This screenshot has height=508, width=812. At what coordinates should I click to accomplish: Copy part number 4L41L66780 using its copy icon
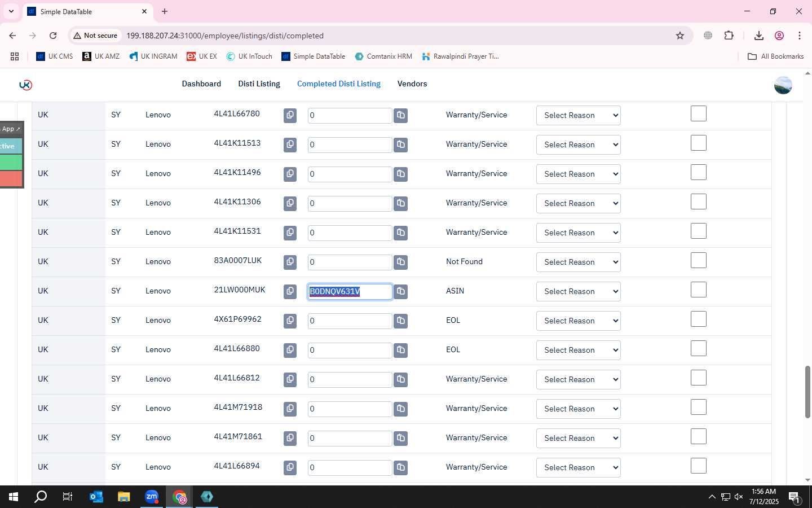[x=290, y=115]
